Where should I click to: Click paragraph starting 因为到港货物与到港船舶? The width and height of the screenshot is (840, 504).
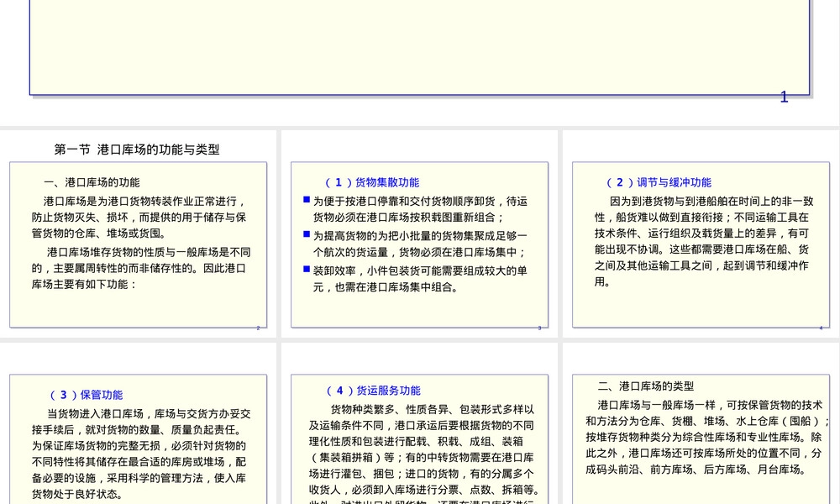coord(704,242)
